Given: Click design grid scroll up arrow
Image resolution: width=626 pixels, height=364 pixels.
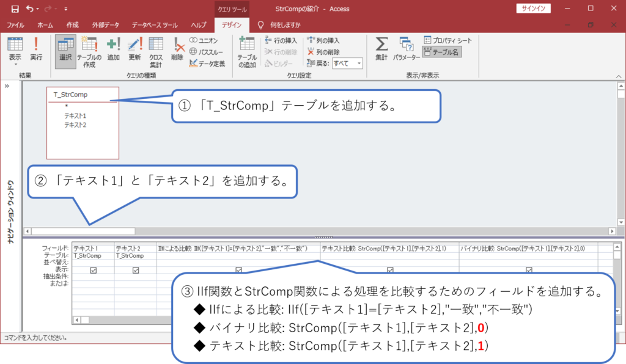Looking at the screenshot, I should [617, 247].
